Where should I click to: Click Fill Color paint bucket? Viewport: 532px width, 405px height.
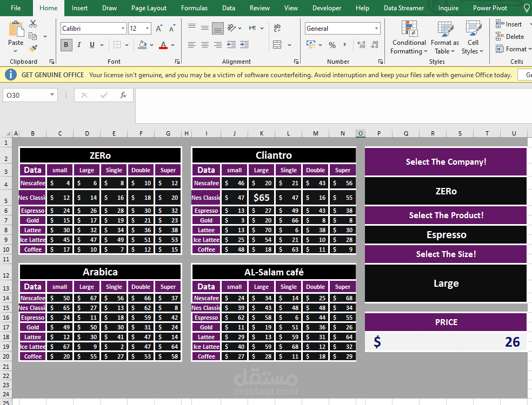coord(143,45)
